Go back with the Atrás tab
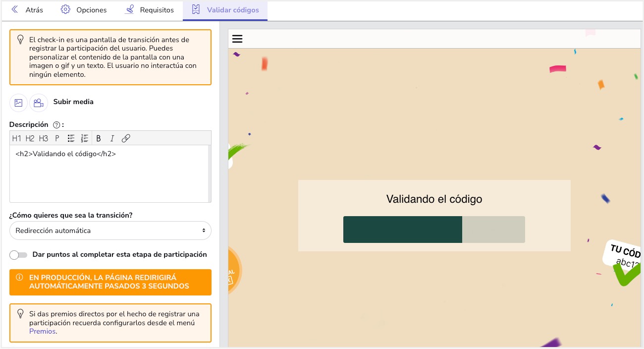This screenshot has height=349, width=644. tap(27, 10)
